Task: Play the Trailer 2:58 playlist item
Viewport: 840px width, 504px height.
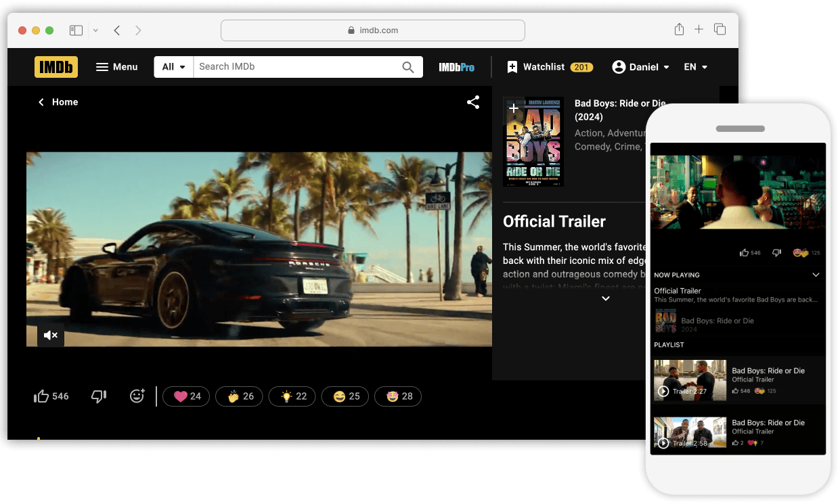Action: tap(690, 433)
